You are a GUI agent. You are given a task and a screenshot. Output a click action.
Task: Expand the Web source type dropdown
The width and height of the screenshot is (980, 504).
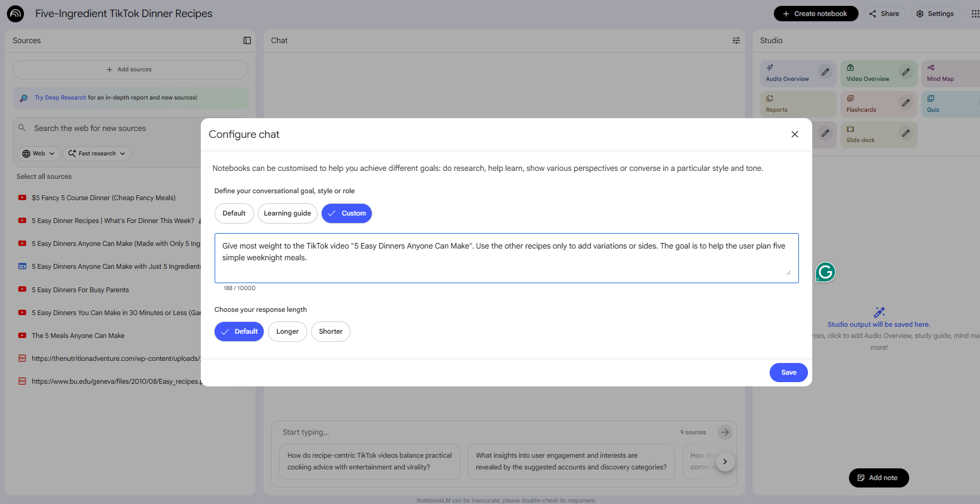tap(39, 153)
